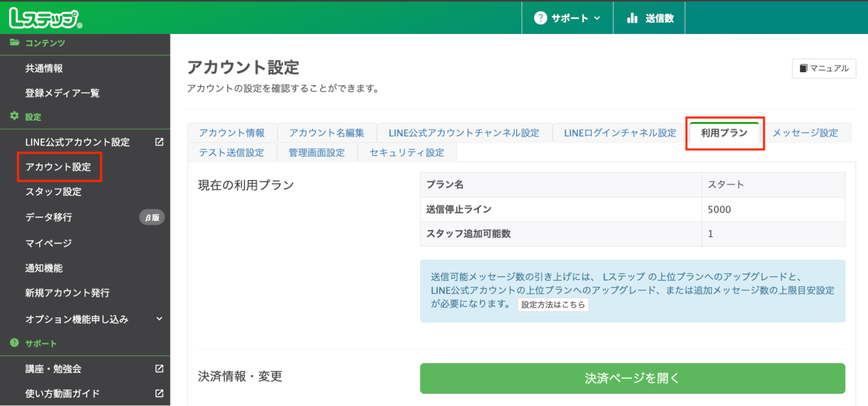
Task: Open the 設定方法はこちら link
Action: (553, 305)
